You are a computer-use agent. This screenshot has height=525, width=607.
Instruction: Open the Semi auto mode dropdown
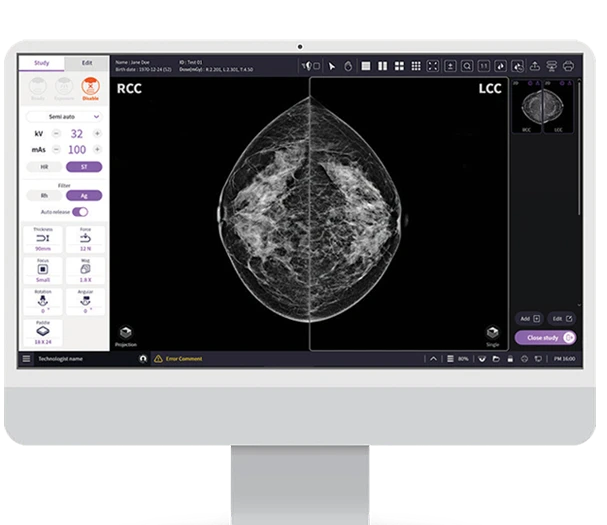point(64,117)
